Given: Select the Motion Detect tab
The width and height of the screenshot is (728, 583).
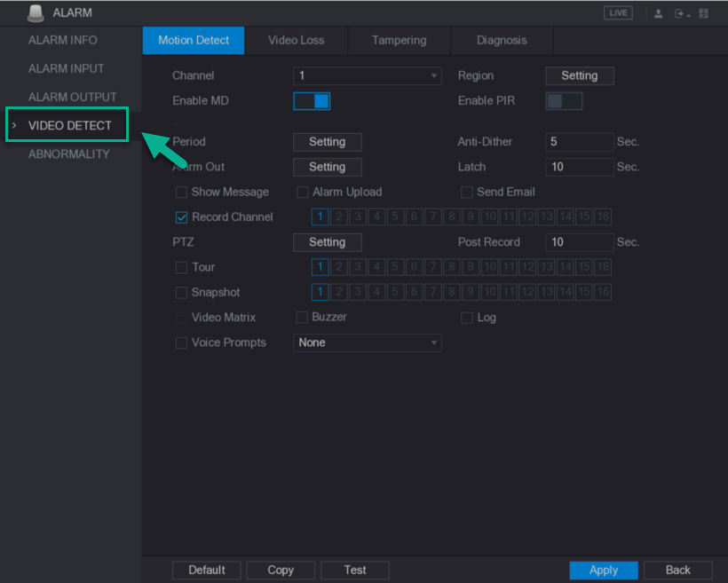Looking at the screenshot, I should coord(194,41).
